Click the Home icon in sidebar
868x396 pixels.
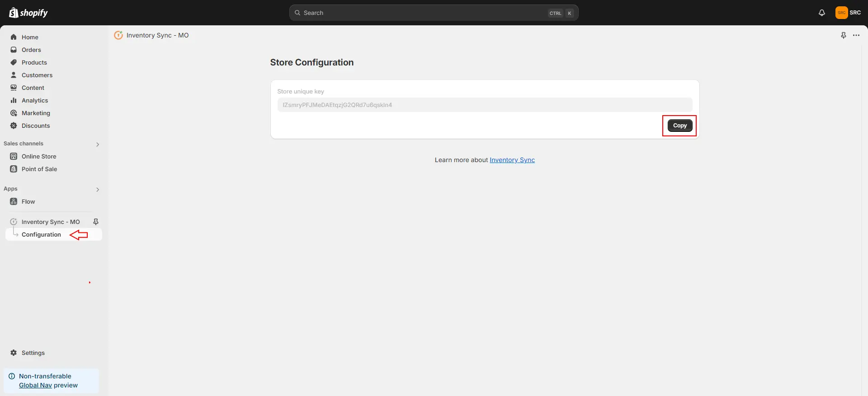tap(14, 37)
